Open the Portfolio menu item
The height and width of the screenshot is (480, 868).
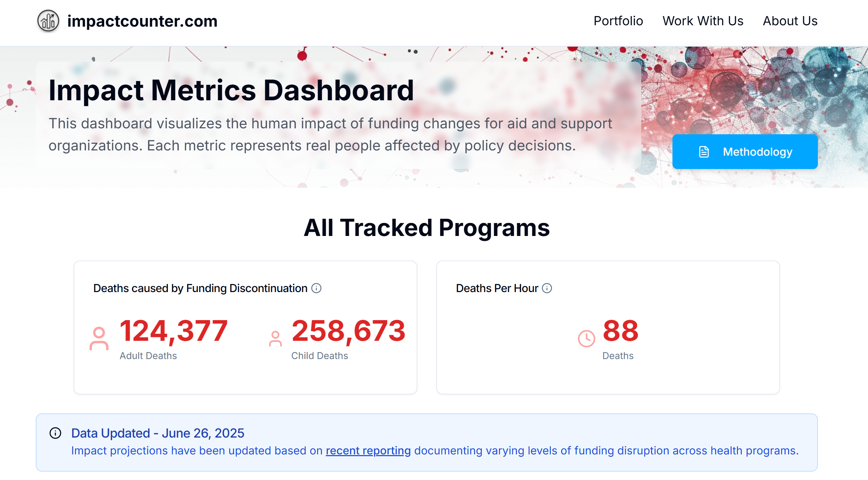(618, 21)
